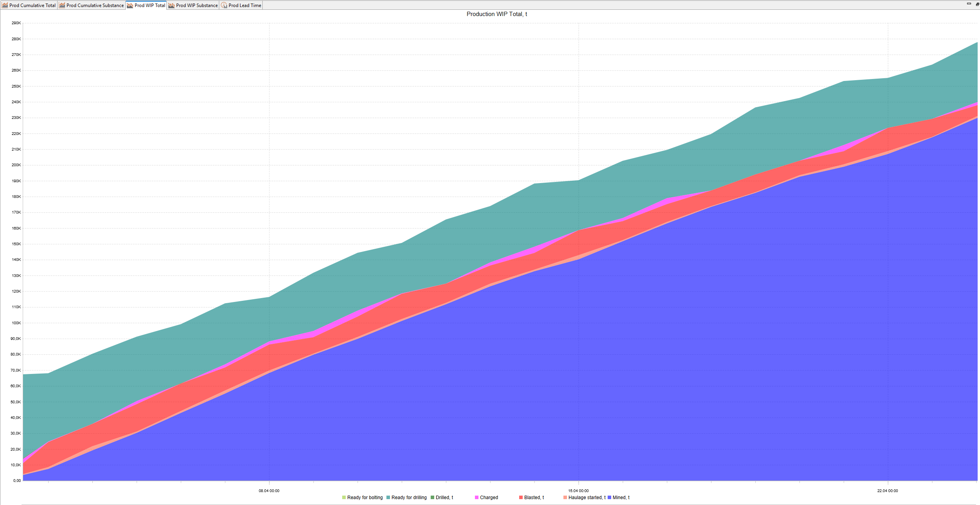Image resolution: width=980 pixels, height=505 pixels.
Task: Click the magenta Charged legend swatch
Action: tap(476, 498)
